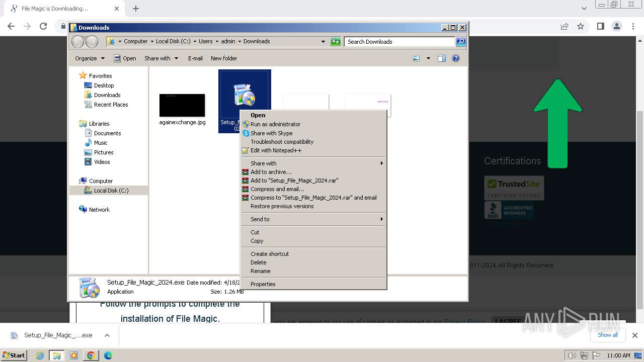Click the search magnifier icon
644x362 pixels.
tap(460, 42)
